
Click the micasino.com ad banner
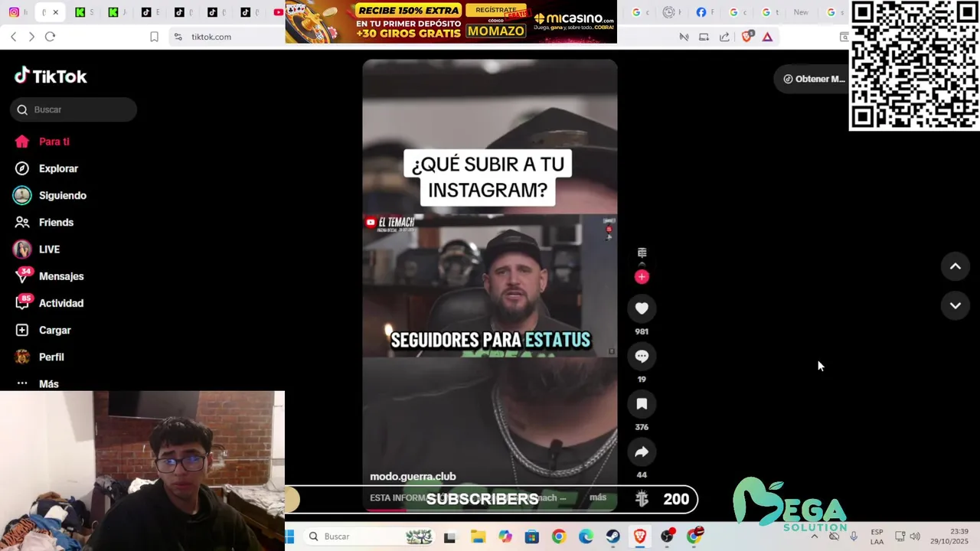pyautogui.click(x=451, y=21)
